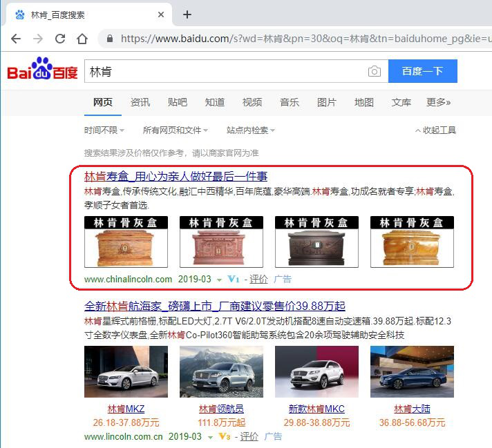Image resolution: width=492 pixels, height=448 pixels.
Task: Click 广告 label on lincoln.com.cn result
Action: (x=273, y=436)
